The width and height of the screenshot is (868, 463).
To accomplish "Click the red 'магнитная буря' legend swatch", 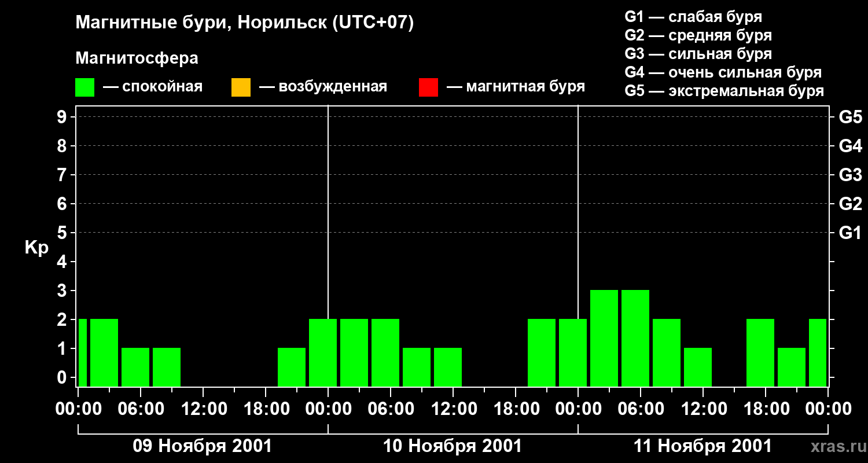I will 428,87.
